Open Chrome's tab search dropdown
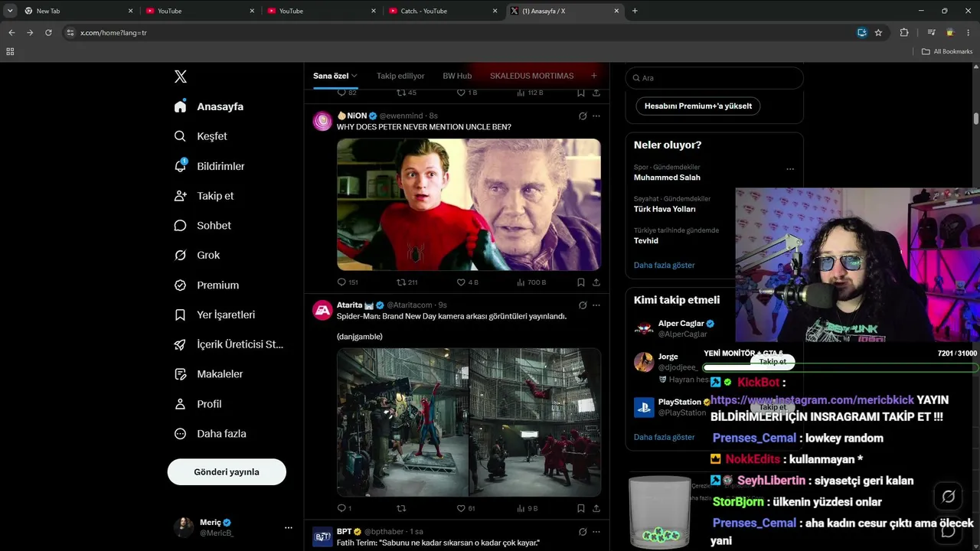 10,11
